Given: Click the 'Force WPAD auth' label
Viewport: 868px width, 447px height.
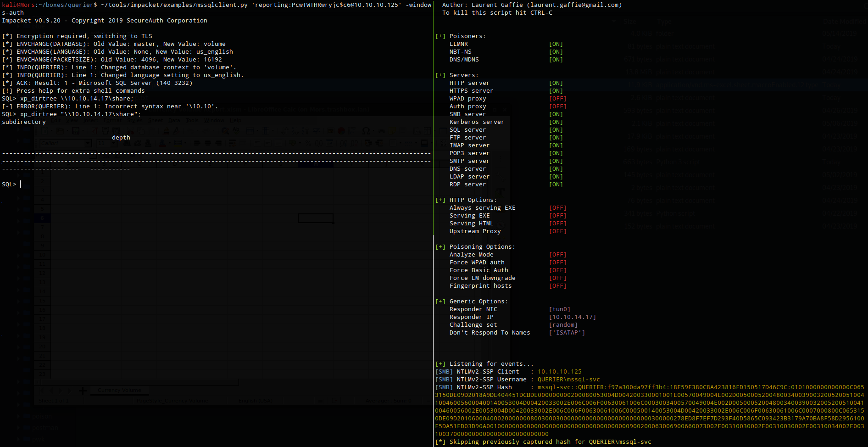Looking at the screenshot, I should [477, 263].
